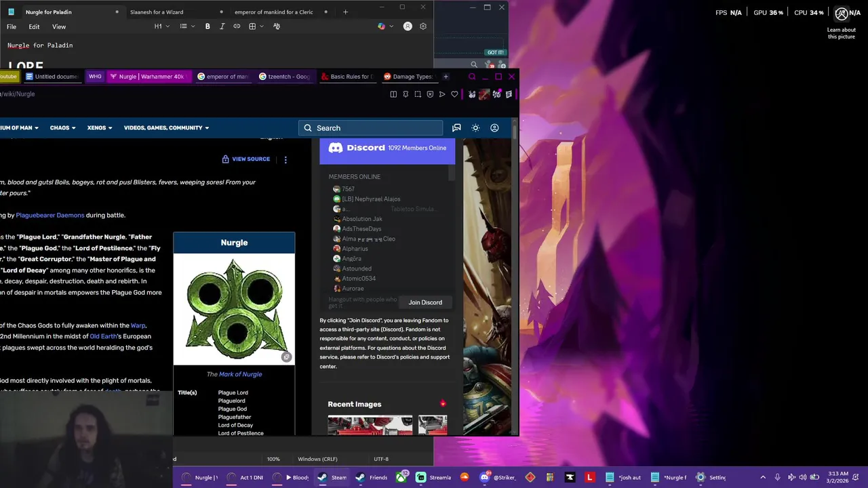Click the GOT IT! button
This screenshot has width=868, height=488.
coord(495,52)
